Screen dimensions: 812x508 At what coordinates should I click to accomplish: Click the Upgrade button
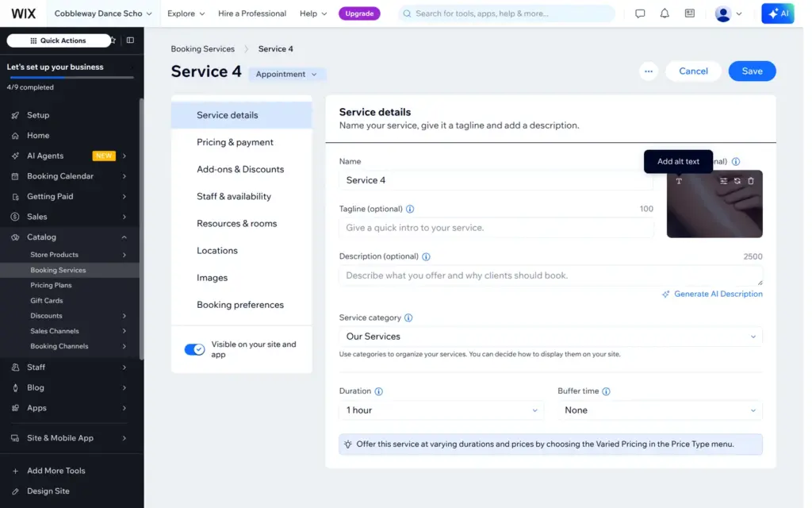[x=359, y=13]
